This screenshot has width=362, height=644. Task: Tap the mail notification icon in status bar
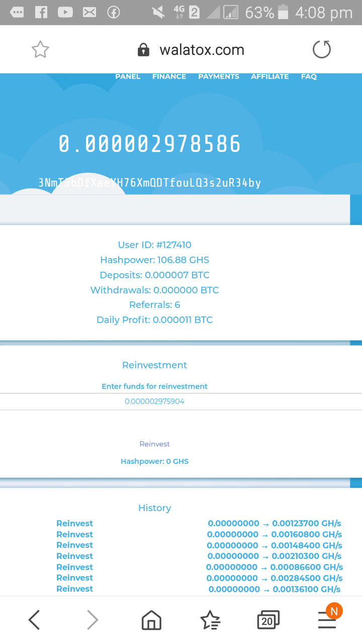(x=89, y=12)
